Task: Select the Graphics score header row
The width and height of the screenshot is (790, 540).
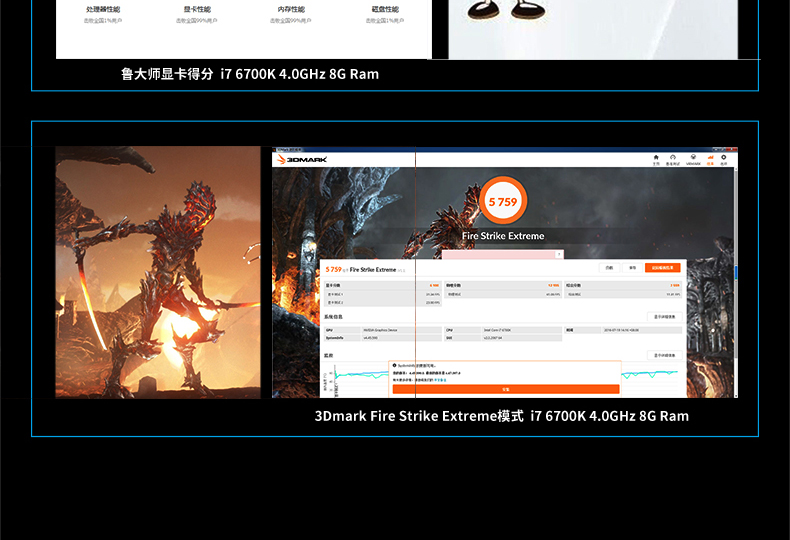Action: (383, 285)
